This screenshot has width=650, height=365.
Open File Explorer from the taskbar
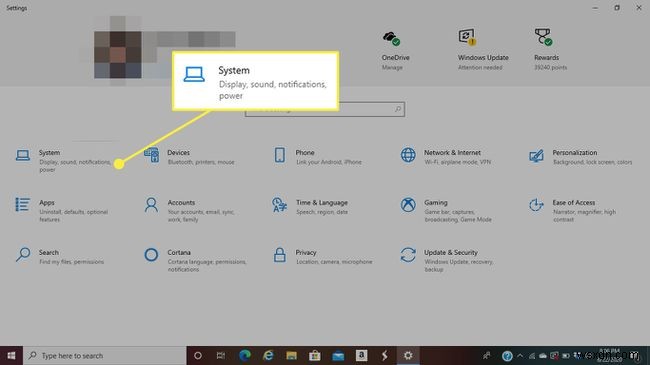coord(291,355)
